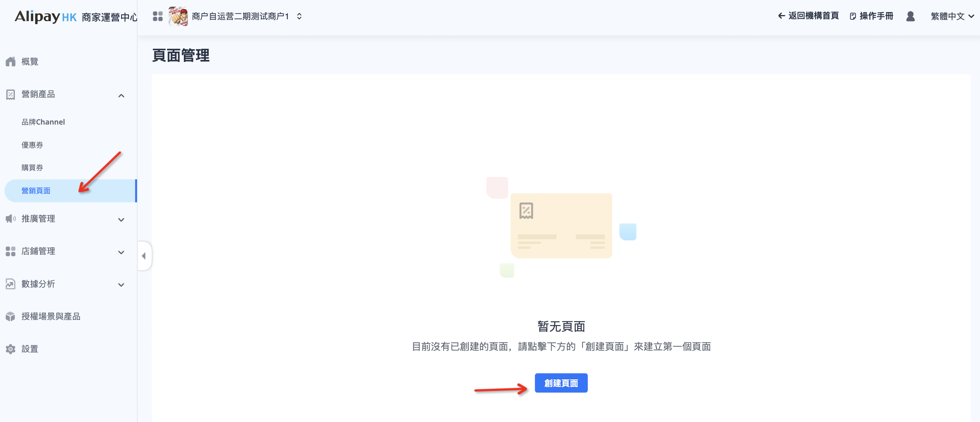Click the user profile avatar icon
The image size is (980, 422).
[x=911, y=16]
